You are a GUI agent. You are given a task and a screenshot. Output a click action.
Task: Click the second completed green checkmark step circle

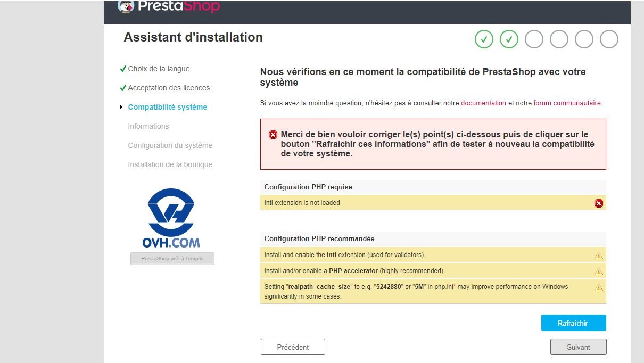(x=509, y=39)
